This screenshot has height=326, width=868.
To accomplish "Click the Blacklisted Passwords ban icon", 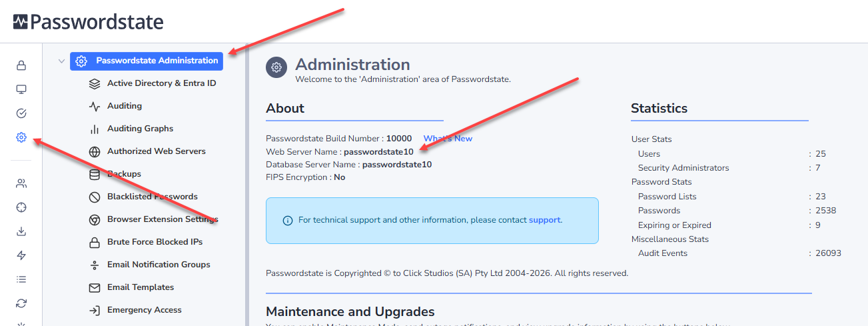I will pos(95,197).
